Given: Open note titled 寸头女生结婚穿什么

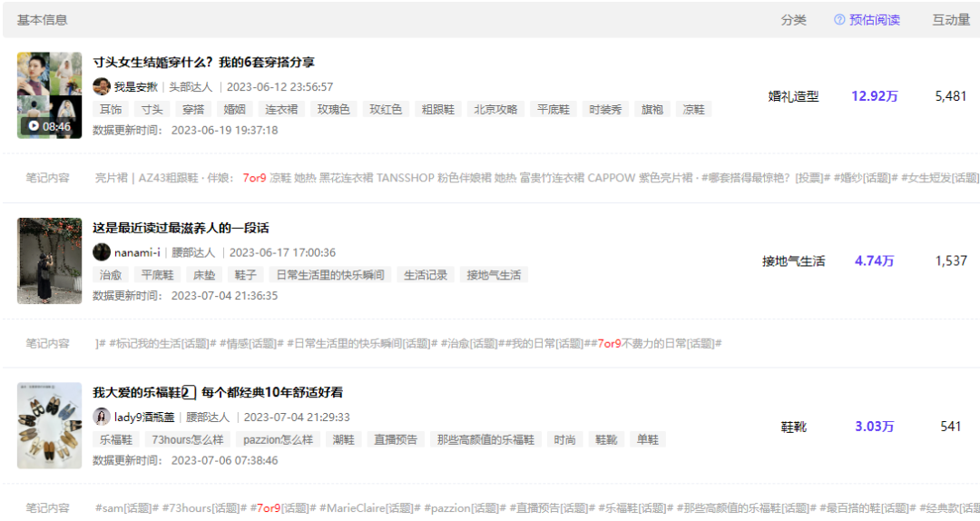Looking at the screenshot, I should tap(204, 63).
